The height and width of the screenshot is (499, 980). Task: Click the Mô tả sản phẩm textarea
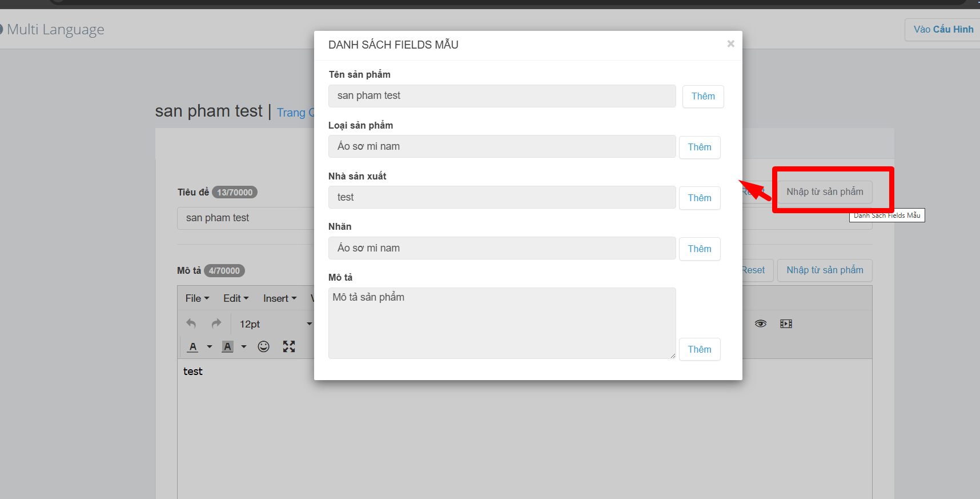501,323
